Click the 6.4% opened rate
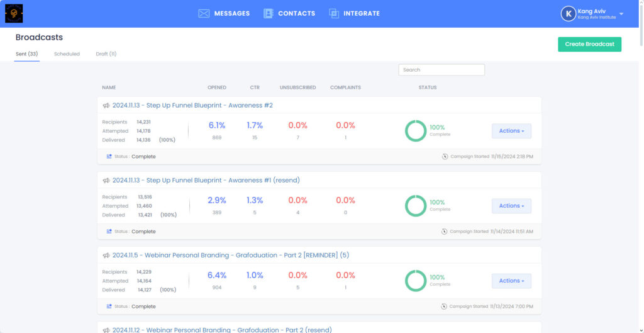This screenshot has width=644, height=333. [x=217, y=275]
